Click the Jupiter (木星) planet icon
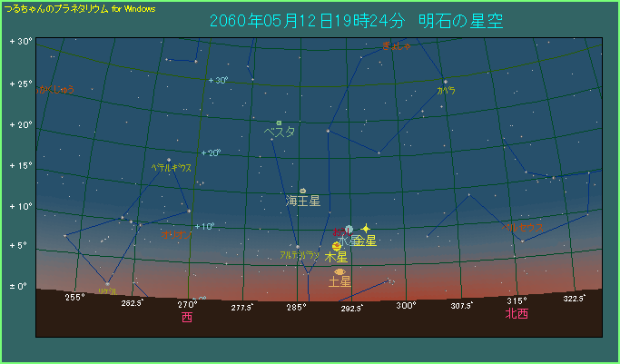This screenshot has height=364, width=620. tap(336, 245)
